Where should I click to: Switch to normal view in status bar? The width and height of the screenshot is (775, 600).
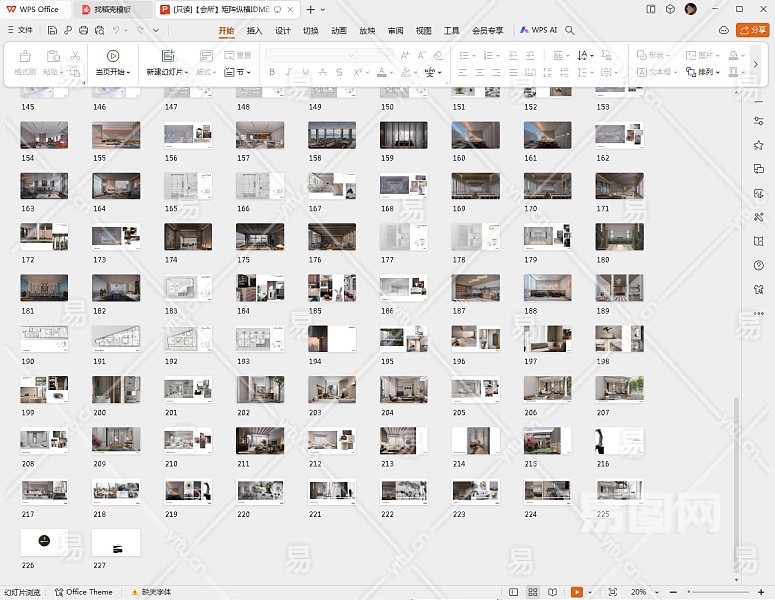[514, 592]
